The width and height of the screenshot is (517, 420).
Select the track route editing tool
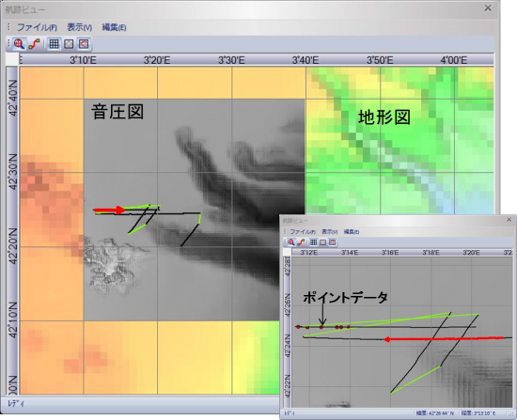34,44
